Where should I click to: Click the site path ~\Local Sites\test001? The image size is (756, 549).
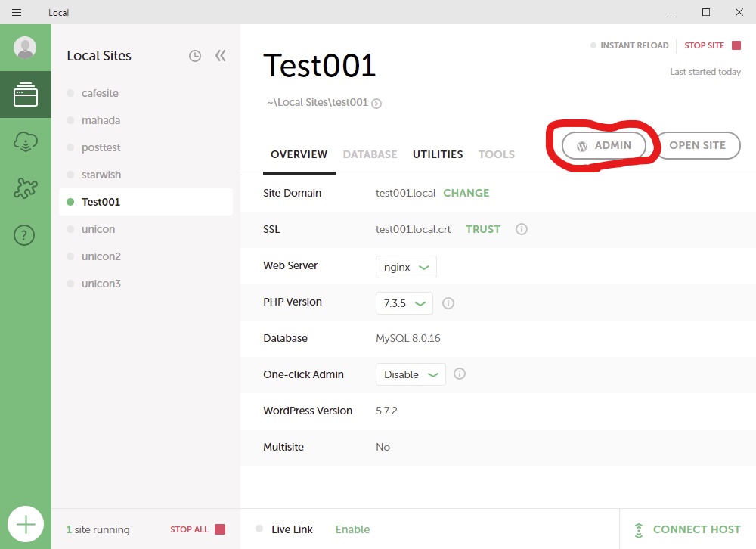point(318,102)
